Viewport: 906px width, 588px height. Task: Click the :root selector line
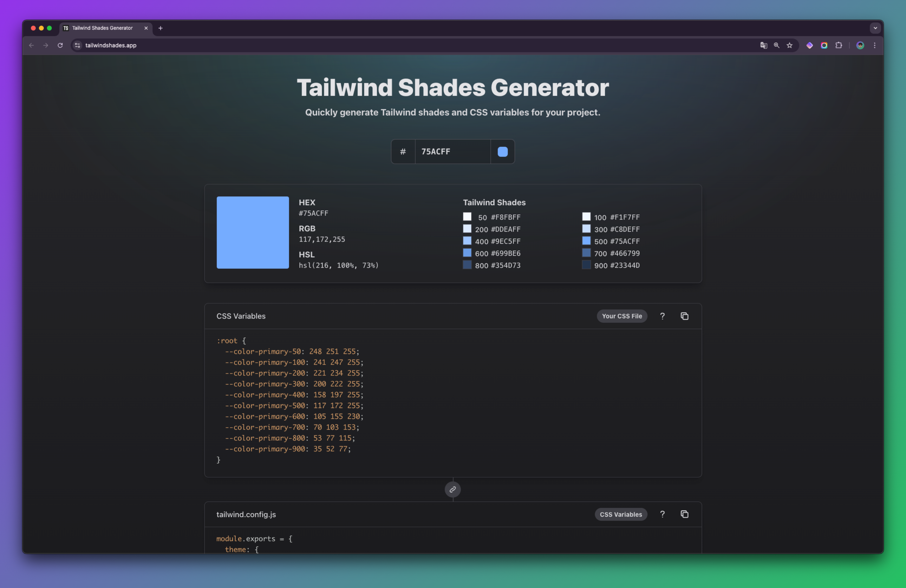pyautogui.click(x=231, y=341)
